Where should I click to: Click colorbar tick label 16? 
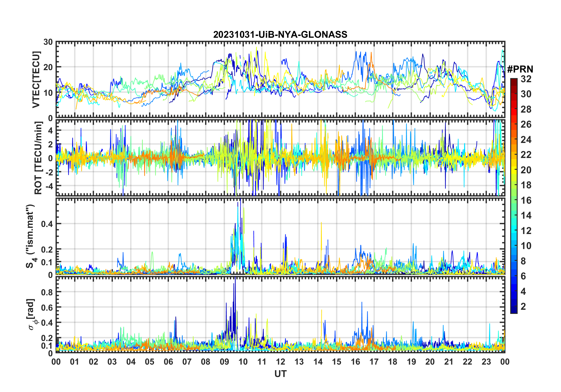(x=526, y=200)
